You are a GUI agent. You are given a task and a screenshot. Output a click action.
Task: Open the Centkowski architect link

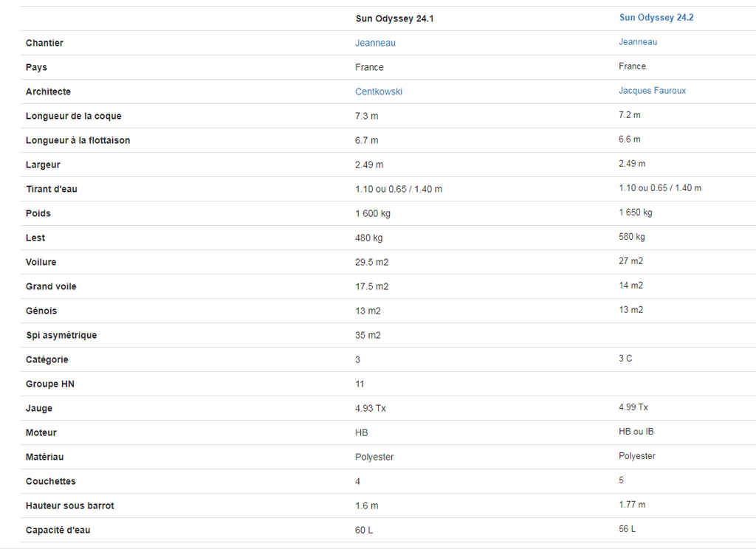point(379,91)
